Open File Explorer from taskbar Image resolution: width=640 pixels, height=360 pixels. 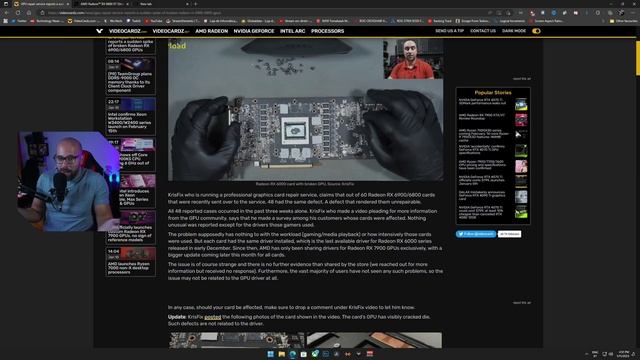[282, 354]
